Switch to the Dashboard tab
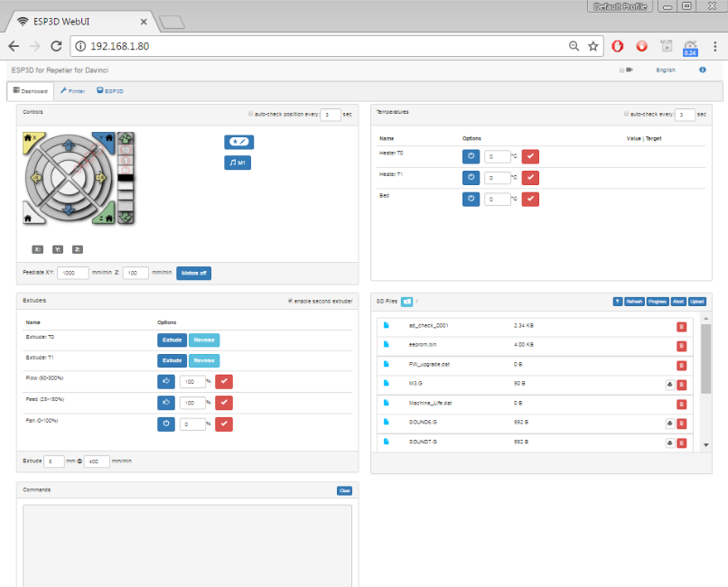Image resolution: width=728 pixels, height=587 pixels. 30,91
